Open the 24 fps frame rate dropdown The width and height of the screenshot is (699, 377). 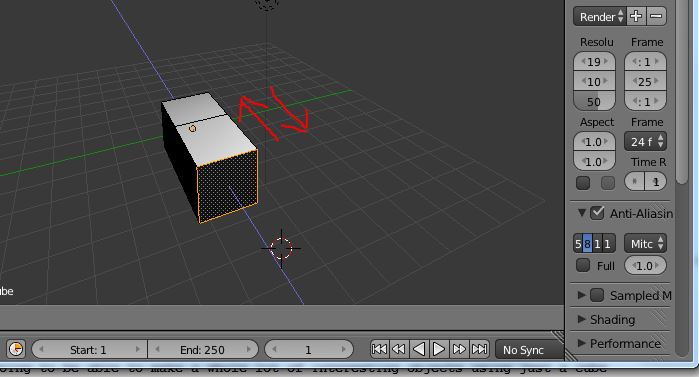tap(646, 142)
